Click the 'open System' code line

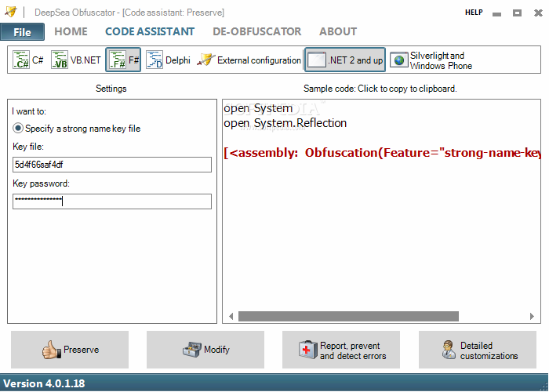click(258, 108)
